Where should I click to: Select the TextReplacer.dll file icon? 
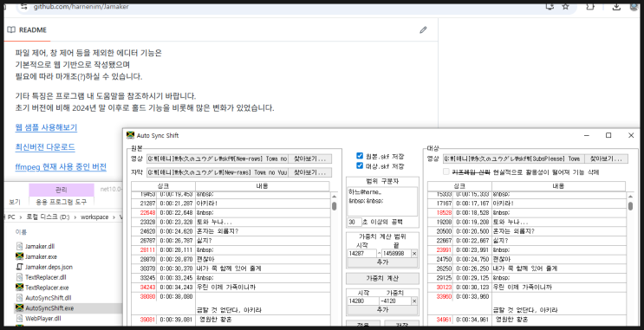pos(19,277)
